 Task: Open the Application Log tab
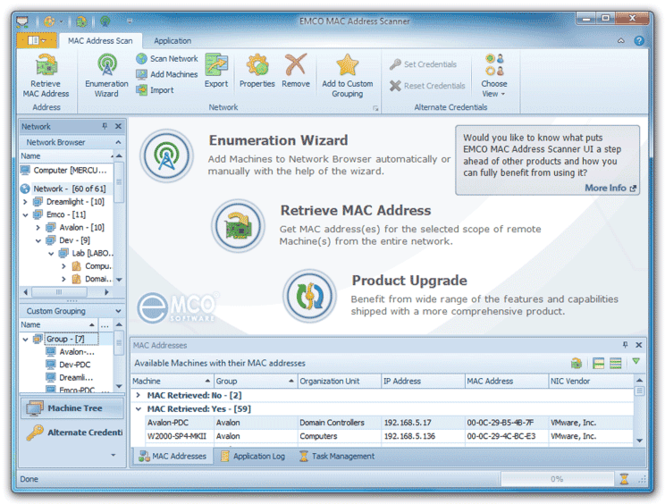coord(253,456)
